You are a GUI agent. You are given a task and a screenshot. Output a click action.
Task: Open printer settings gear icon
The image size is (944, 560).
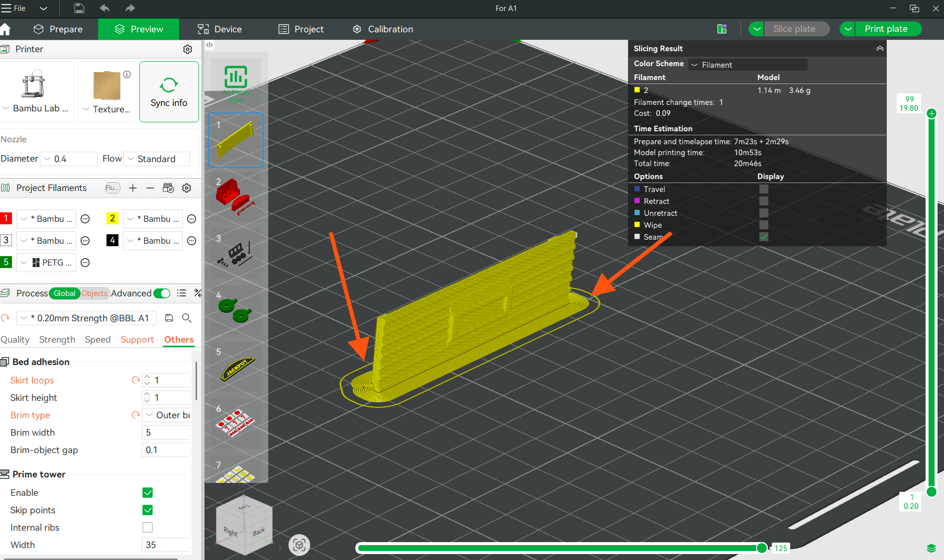tap(188, 49)
